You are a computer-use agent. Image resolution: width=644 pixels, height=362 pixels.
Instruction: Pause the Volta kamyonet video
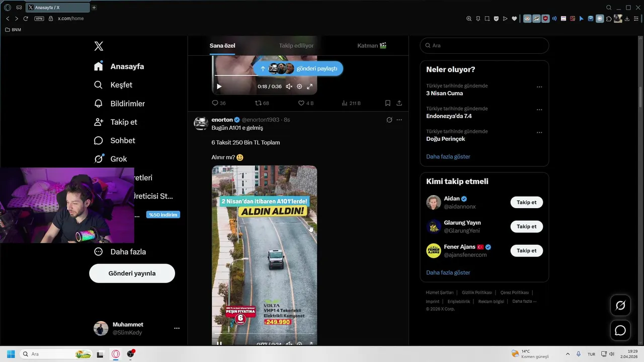pyautogui.click(x=219, y=343)
